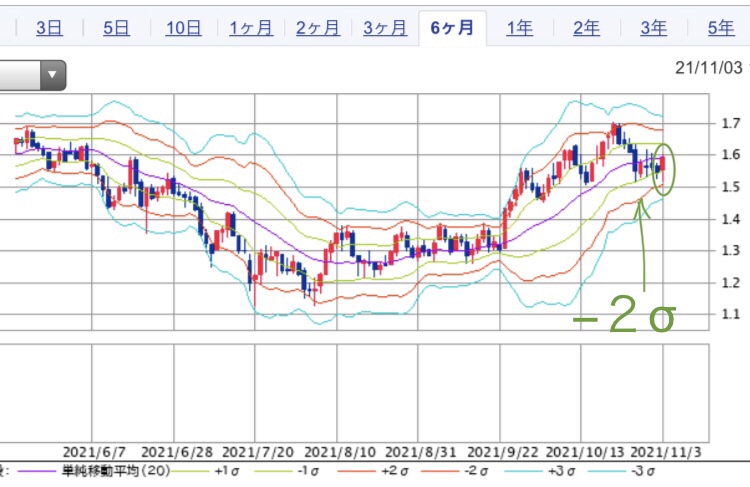The height and width of the screenshot is (487, 750).
Task: Click the 1.5 price axis label
Action: point(730,187)
